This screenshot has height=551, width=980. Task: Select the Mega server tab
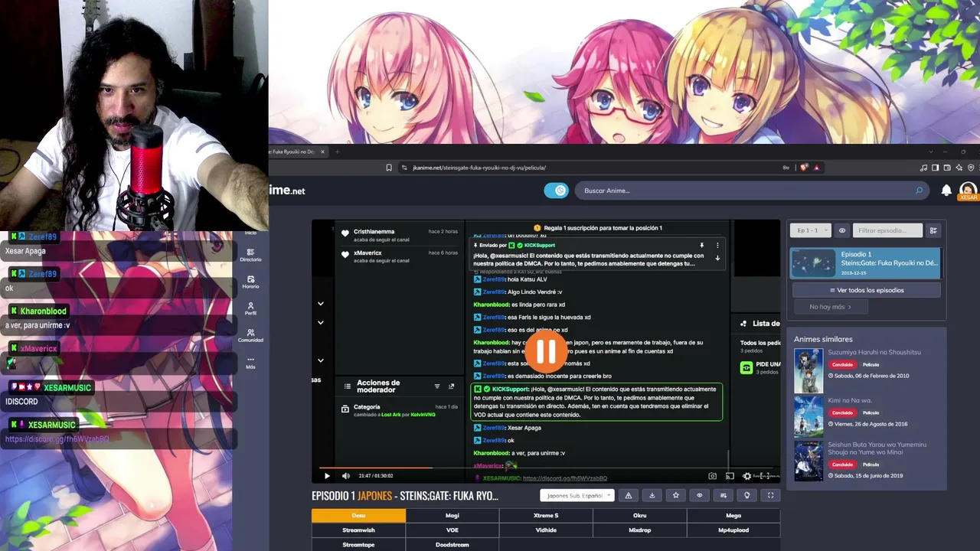coord(733,516)
